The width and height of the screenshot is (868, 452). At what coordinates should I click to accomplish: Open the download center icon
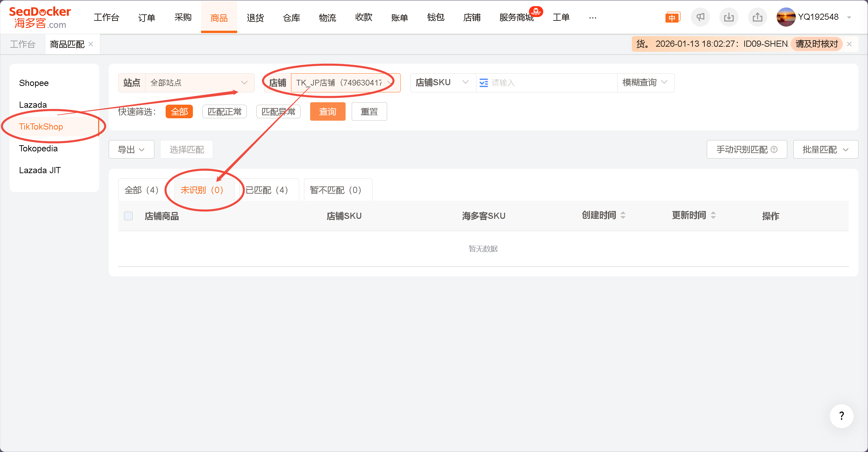click(x=729, y=17)
